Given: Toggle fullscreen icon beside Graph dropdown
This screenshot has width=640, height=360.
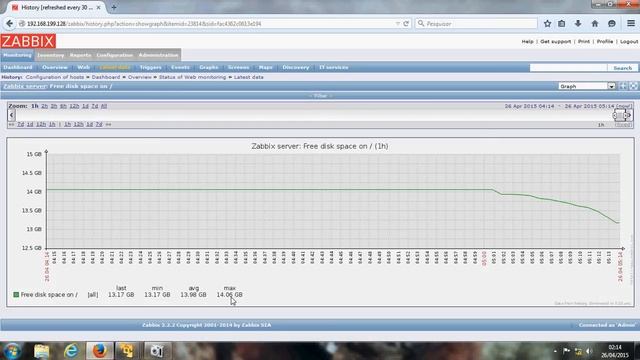Looking at the screenshot, I should pyautogui.click(x=633, y=86).
